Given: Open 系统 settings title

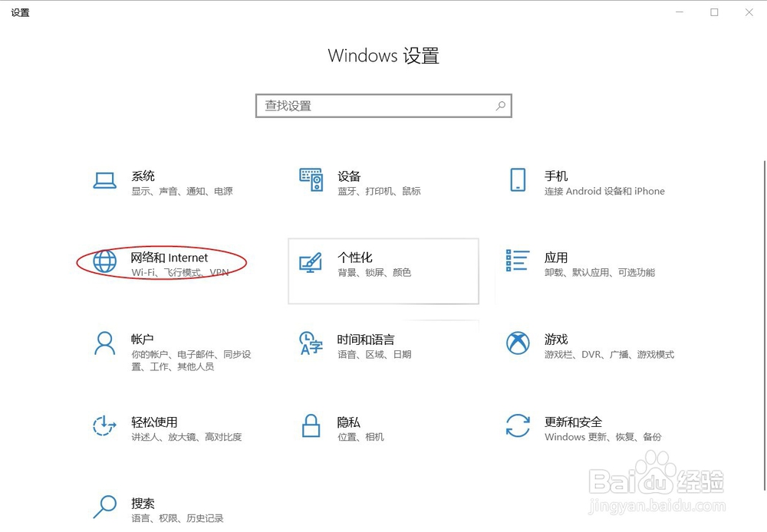Looking at the screenshot, I should [143, 176].
